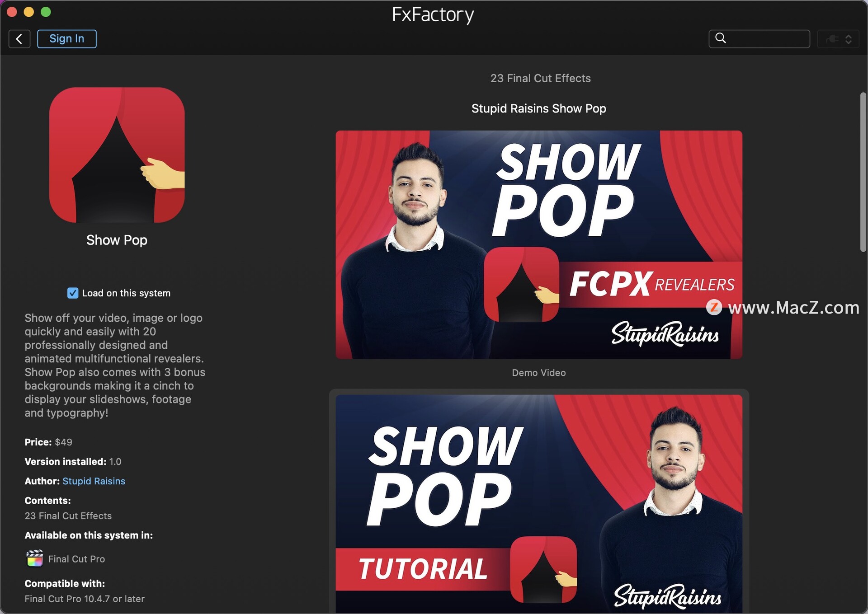Click the magnifying glass search icon
This screenshot has height=614, width=868.
721,38
